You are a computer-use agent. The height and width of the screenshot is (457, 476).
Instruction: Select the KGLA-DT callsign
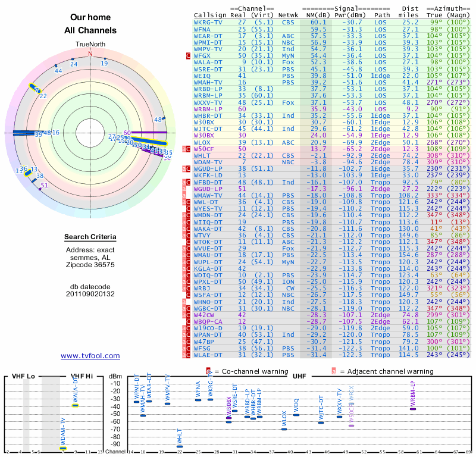coord(208,269)
